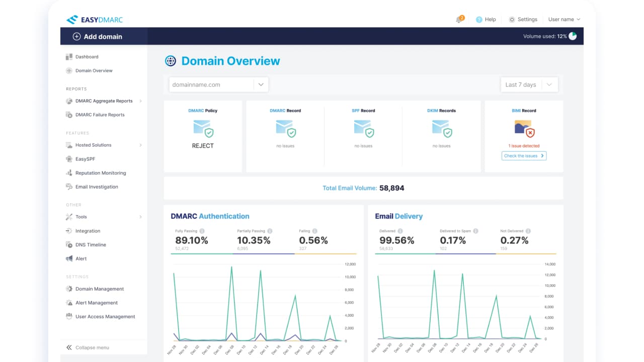Click the User Access Management icon
Image resolution: width=644 pixels, height=362 pixels.
coord(69,317)
